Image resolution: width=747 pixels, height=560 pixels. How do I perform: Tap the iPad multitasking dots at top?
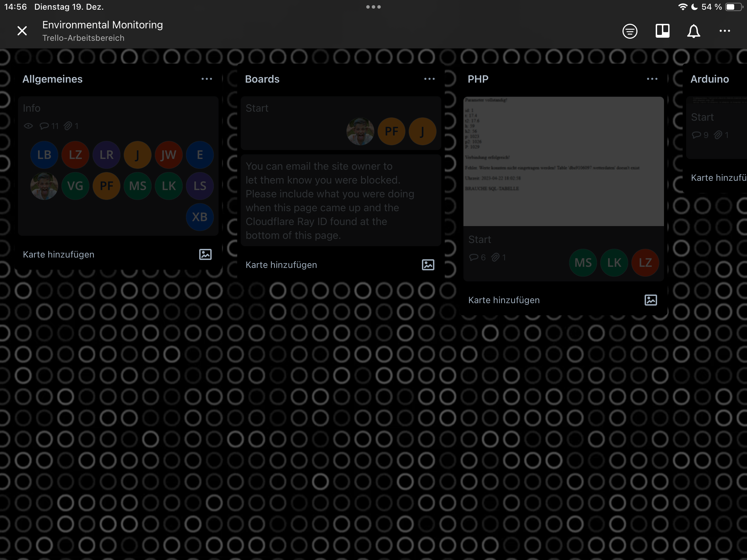[373, 7]
